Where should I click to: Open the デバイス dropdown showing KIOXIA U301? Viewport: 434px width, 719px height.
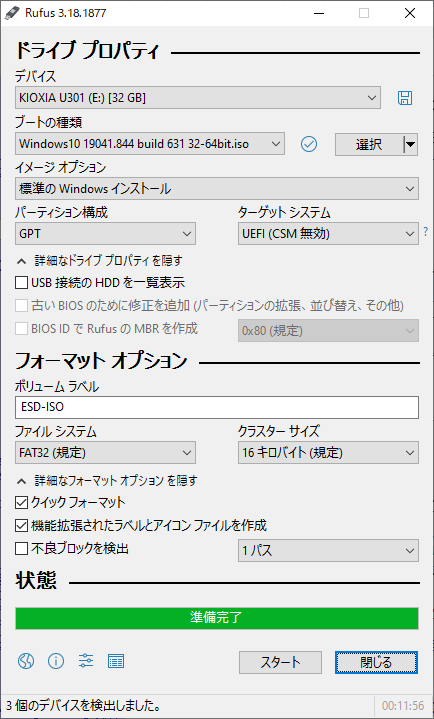pos(198,98)
